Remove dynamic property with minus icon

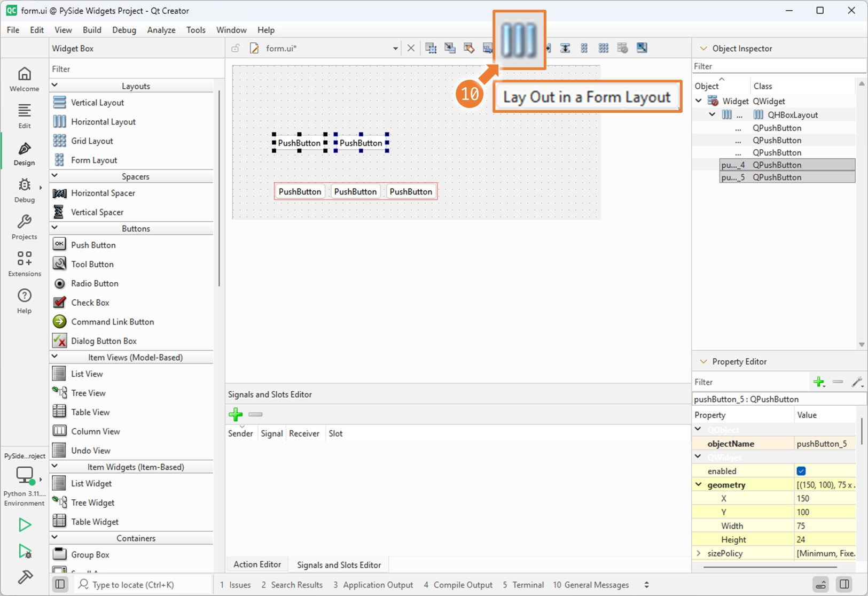838,382
